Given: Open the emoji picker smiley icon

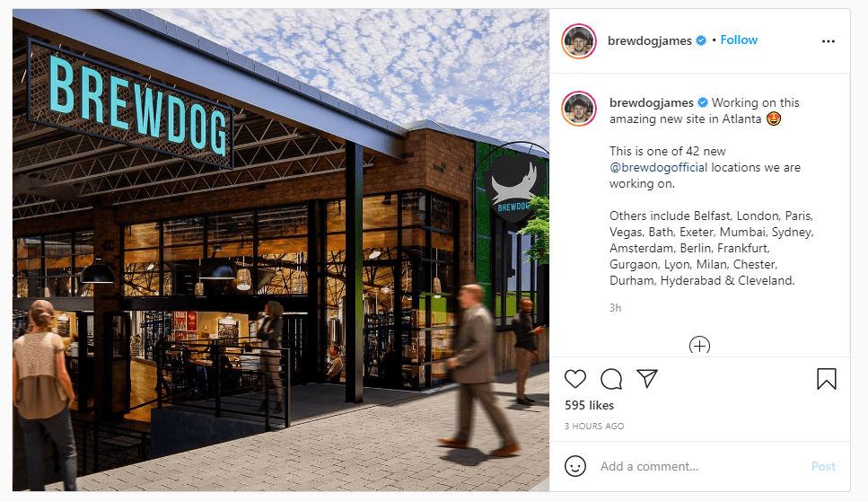Looking at the screenshot, I should 575,466.
